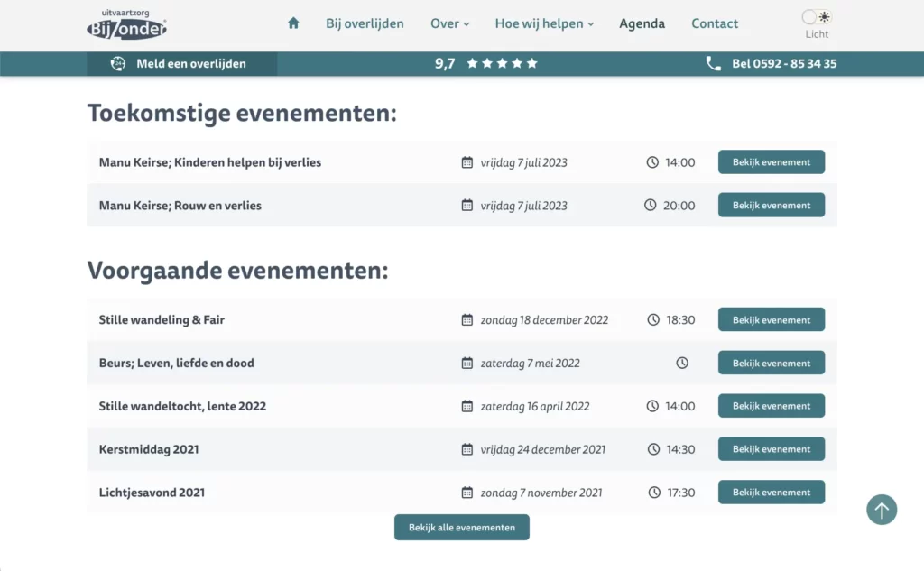924x571 pixels.
Task: Click clock icon next to 17:30
Action: point(654,492)
